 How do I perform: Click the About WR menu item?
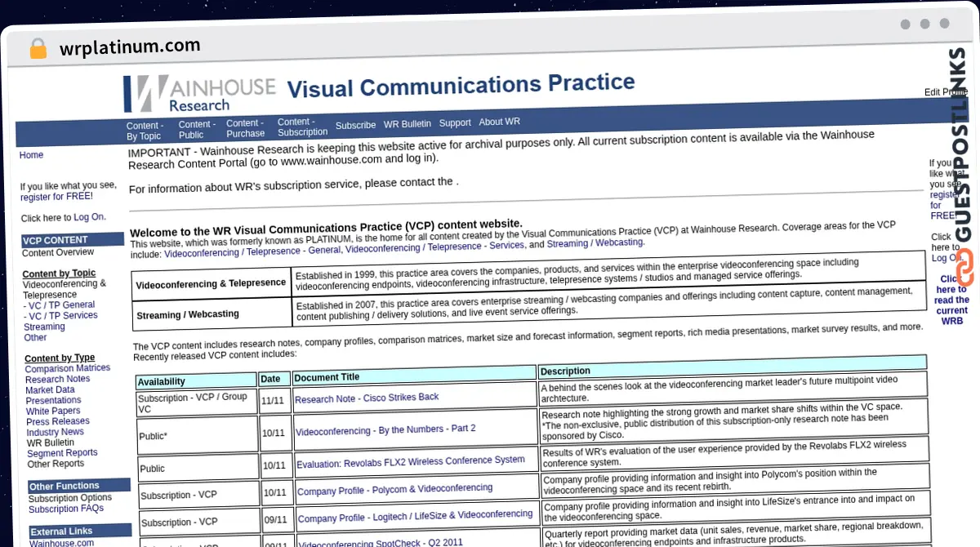pos(499,122)
